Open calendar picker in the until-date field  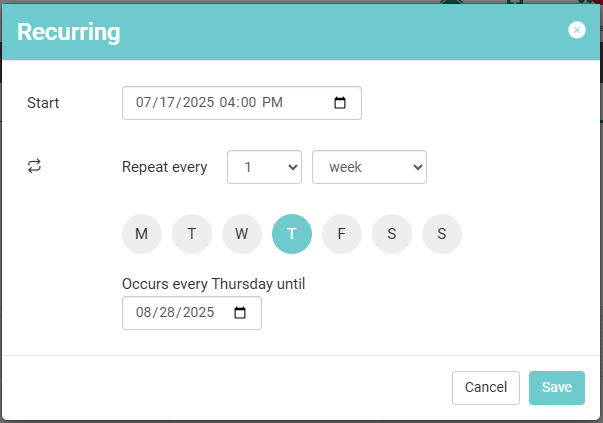[240, 313]
